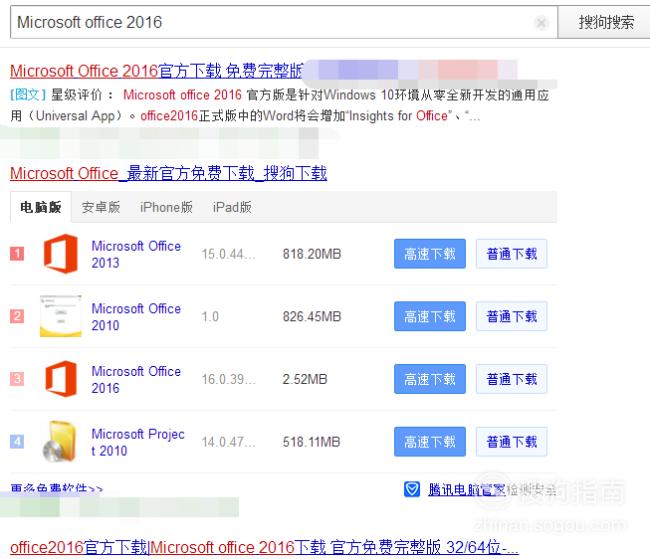Click the 搜狗搜索 search button
Image resolution: width=650 pixels, height=559 pixels.
click(605, 22)
